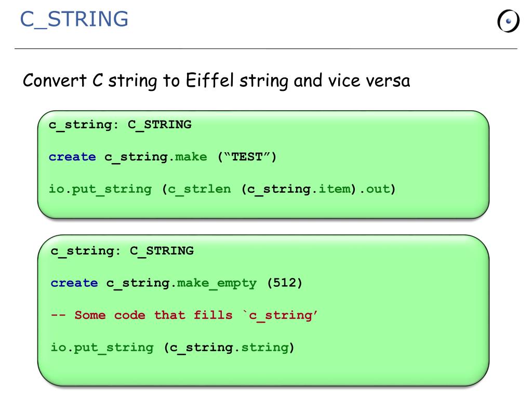Click the word fills in the comment
Viewport: 532px width, 399px height.
[x=213, y=315]
